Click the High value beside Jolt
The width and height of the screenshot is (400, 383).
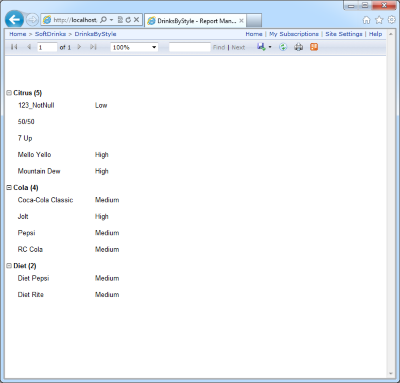(102, 216)
